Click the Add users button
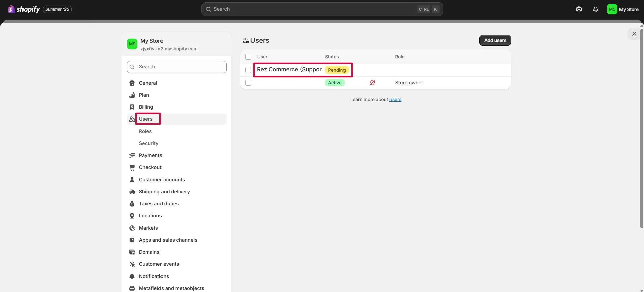The height and width of the screenshot is (292, 644). click(x=495, y=40)
